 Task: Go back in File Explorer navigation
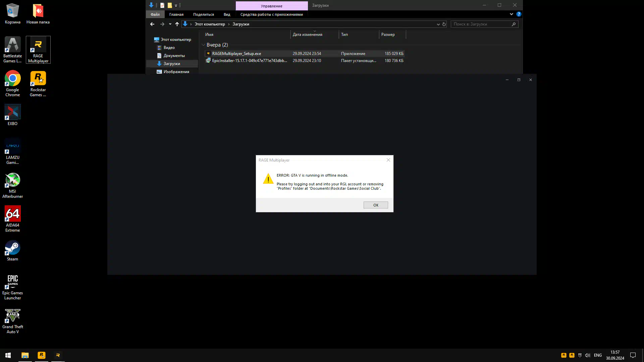pos(152,24)
